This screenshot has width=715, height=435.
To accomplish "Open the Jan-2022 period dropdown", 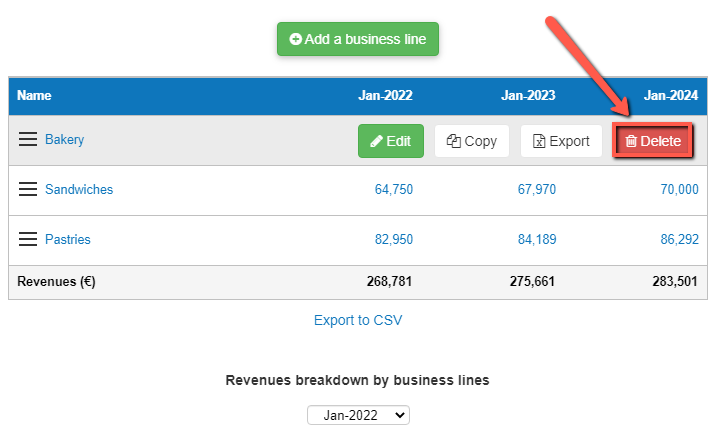I will click(358, 415).
